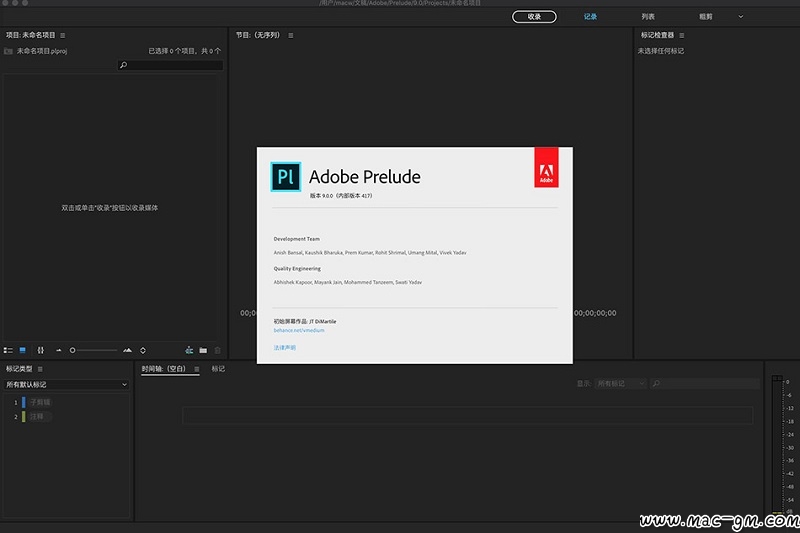Viewport: 800px width, 533px height.
Task: Click the Quality Engineering heading
Action: (x=297, y=268)
